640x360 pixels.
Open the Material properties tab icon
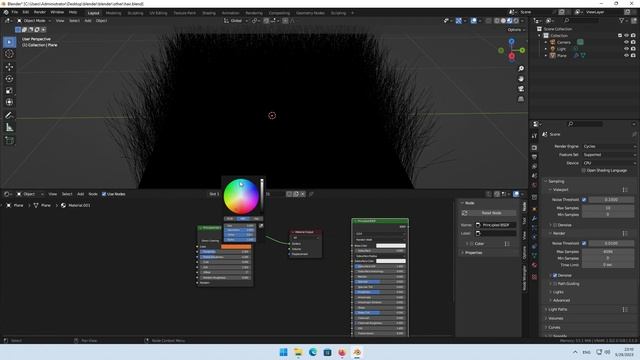point(534,265)
